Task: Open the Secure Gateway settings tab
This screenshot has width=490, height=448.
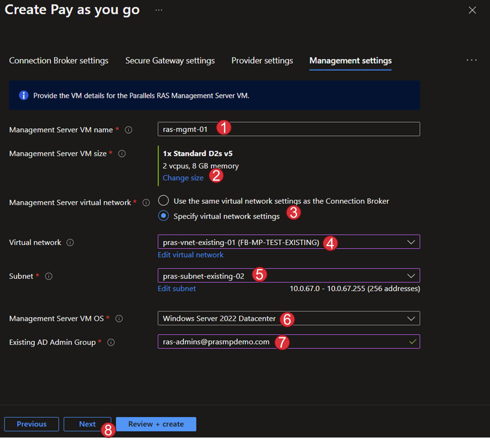Action: click(170, 61)
